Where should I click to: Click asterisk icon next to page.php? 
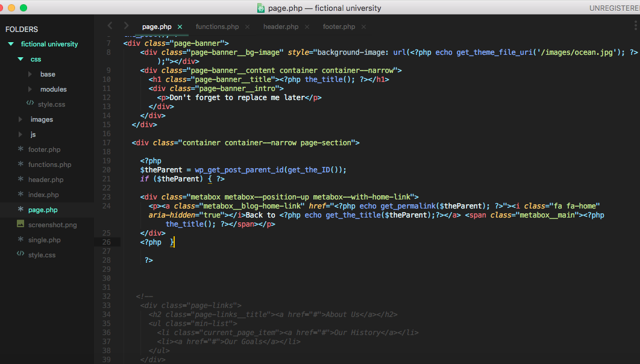coord(20,209)
